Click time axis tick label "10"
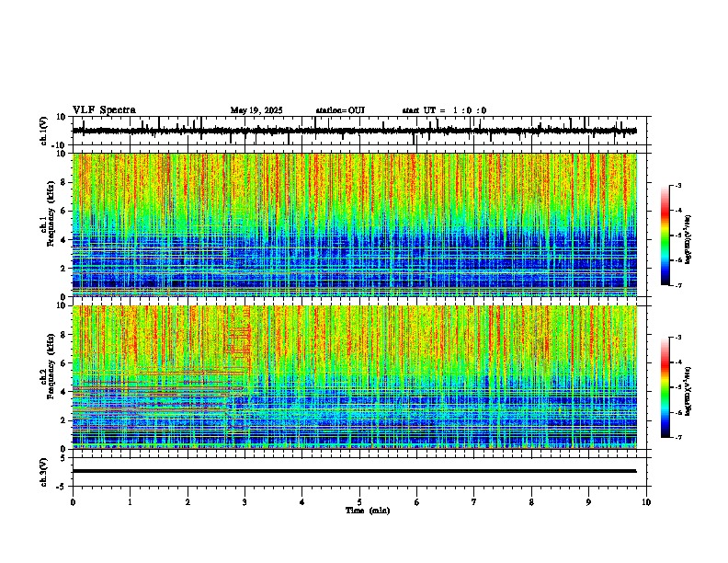 pyautogui.click(x=646, y=502)
